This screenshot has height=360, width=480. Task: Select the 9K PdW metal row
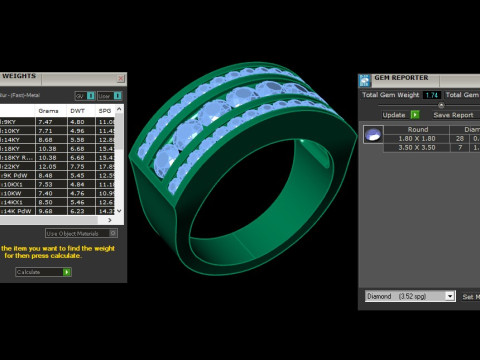[x=57, y=175]
